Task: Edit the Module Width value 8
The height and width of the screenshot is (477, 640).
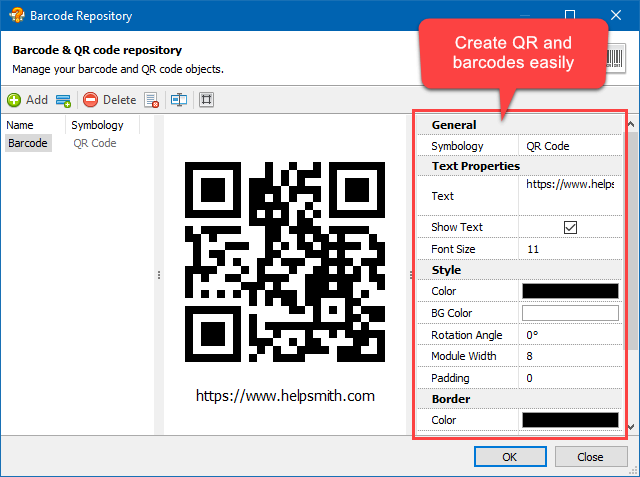Action: (570, 356)
